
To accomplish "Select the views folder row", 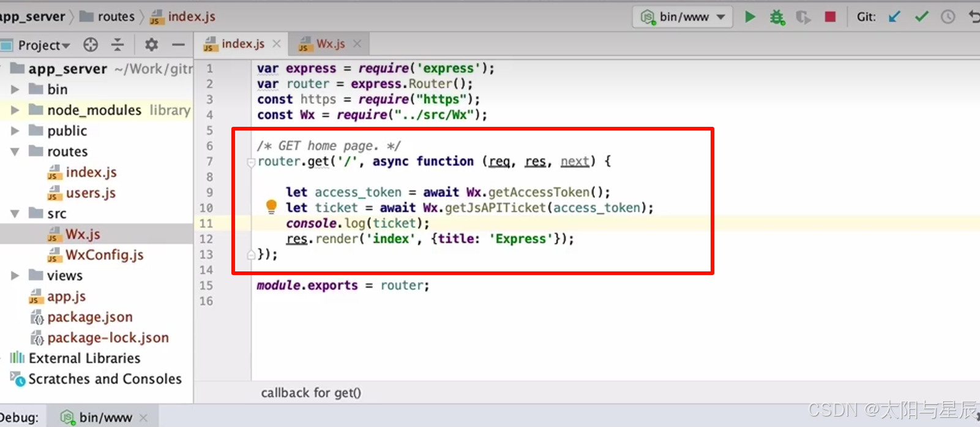I will pyautogui.click(x=96, y=276).
